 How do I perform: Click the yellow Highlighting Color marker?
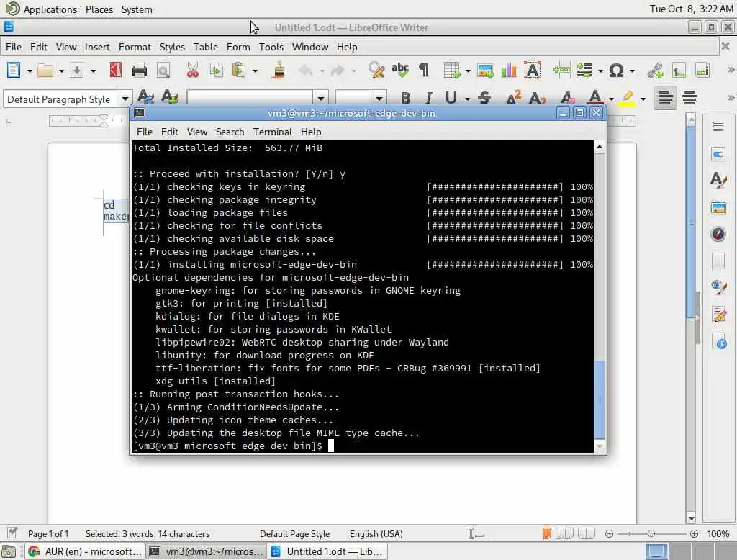[x=627, y=98]
